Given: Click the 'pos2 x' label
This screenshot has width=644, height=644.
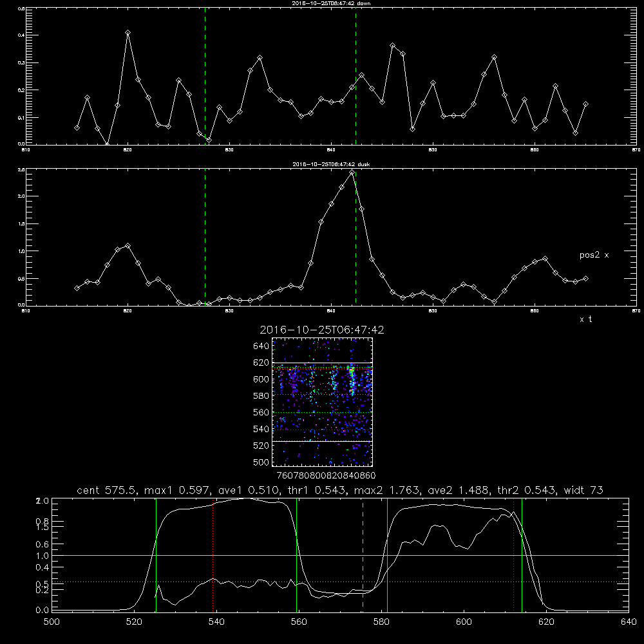Looking at the screenshot, I should (x=594, y=255).
